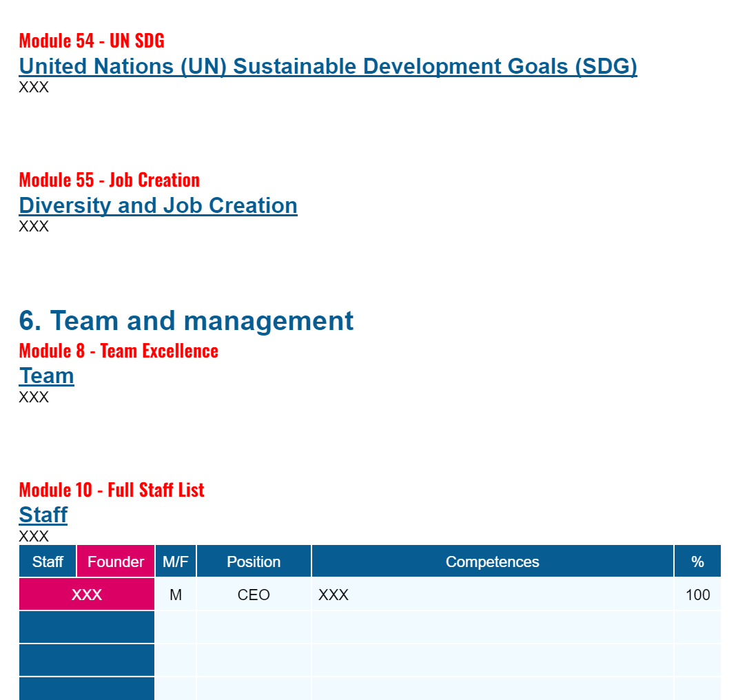Click the Position column header
The image size is (747, 700).
pyautogui.click(x=254, y=561)
